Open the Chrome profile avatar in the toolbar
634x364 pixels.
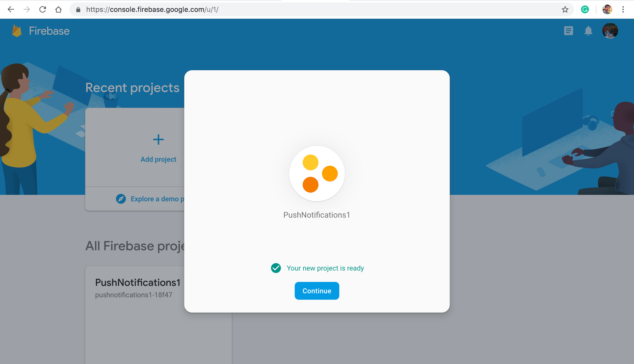point(607,9)
